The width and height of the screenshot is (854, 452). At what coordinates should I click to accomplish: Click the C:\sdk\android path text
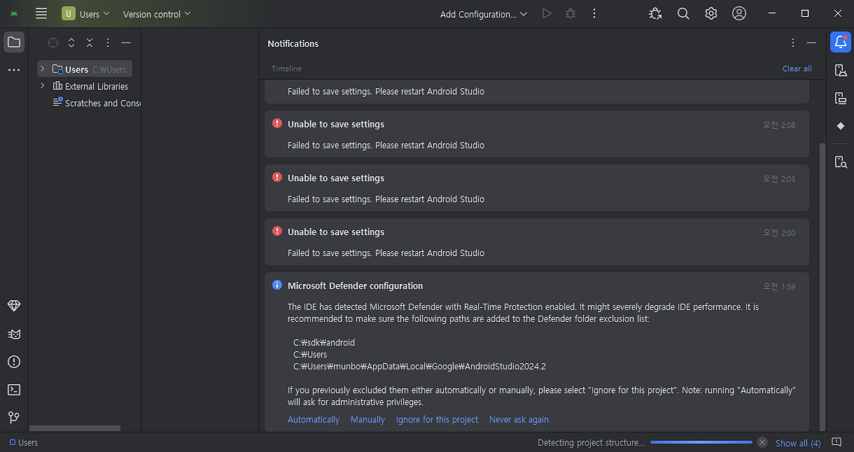click(x=324, y=343)
